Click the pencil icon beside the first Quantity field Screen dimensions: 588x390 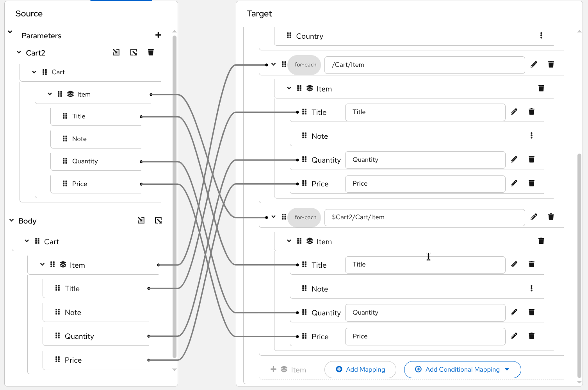tap(514, 159)
